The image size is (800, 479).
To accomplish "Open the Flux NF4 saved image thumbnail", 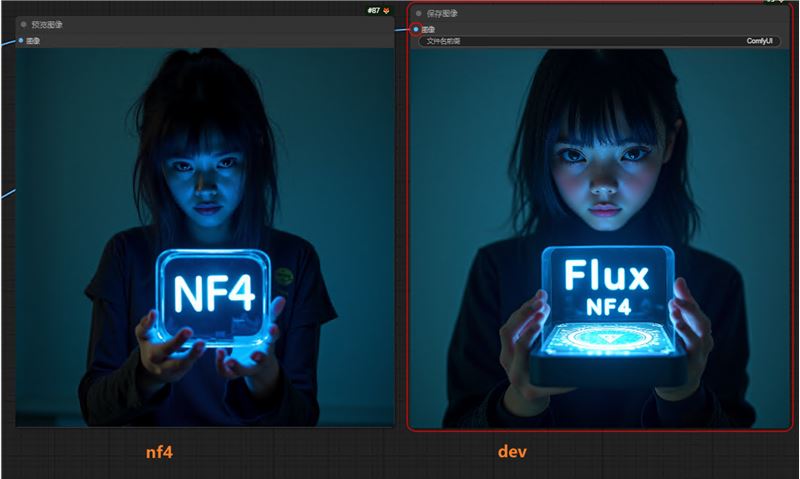I will pyautogui.click(x=600, y=239).
